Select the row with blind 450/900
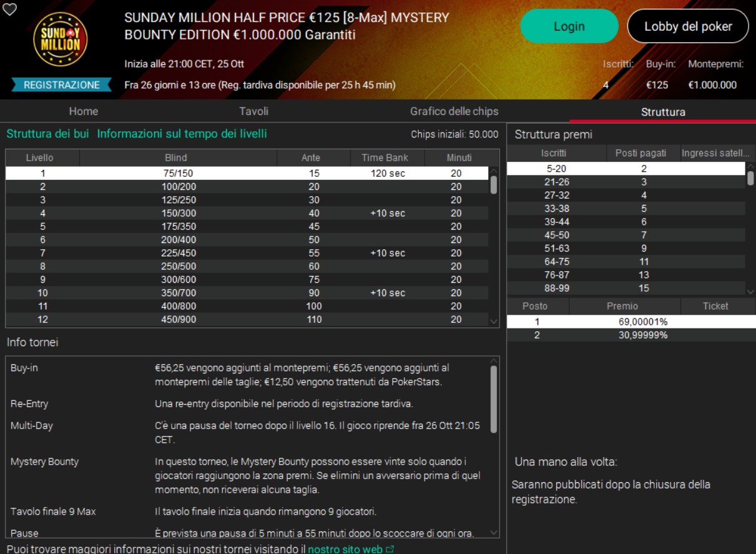Screen dimensions: 756x554 tap(247, 320)
